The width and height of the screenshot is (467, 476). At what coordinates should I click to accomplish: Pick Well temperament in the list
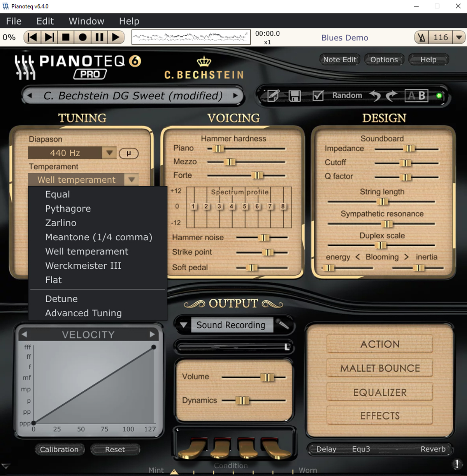click(x=98, y=251)
